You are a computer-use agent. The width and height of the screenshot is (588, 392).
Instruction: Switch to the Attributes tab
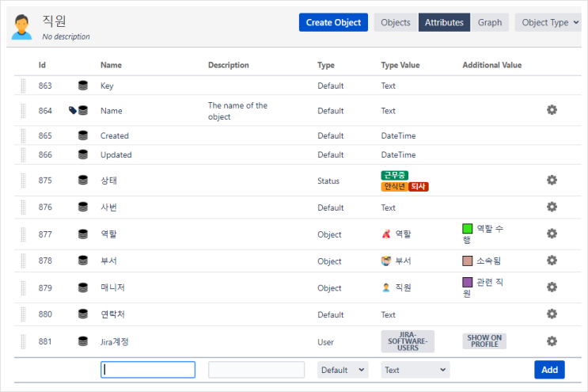click(x=444, y=22)
